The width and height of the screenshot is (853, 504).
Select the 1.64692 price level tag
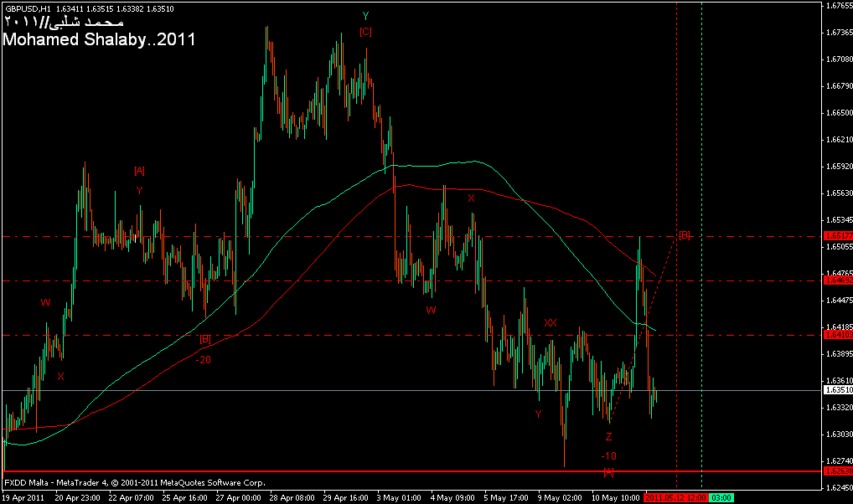pyautogui.click(x=838, y=280)
